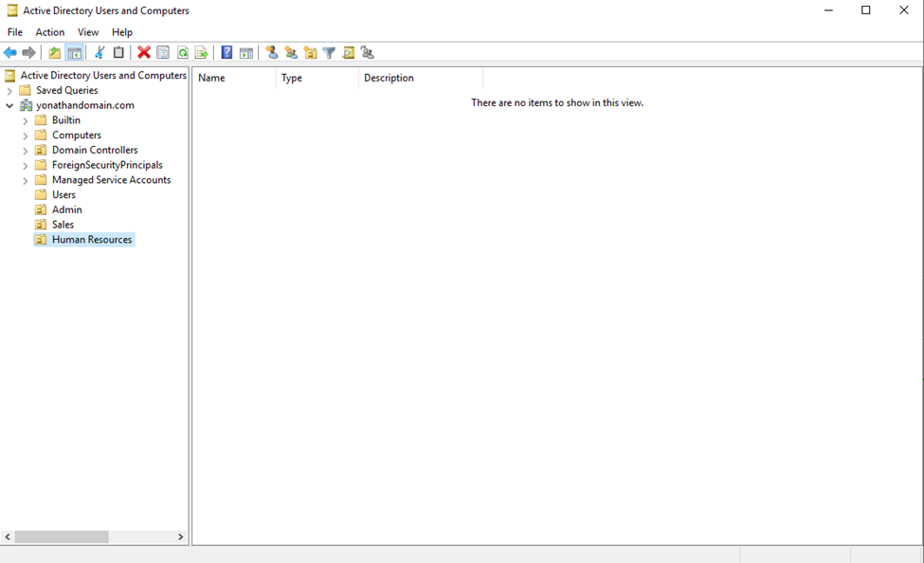Open the Action menu
Image resolution: width=924 pixels, height=563 pixels.
click(50, 32)
